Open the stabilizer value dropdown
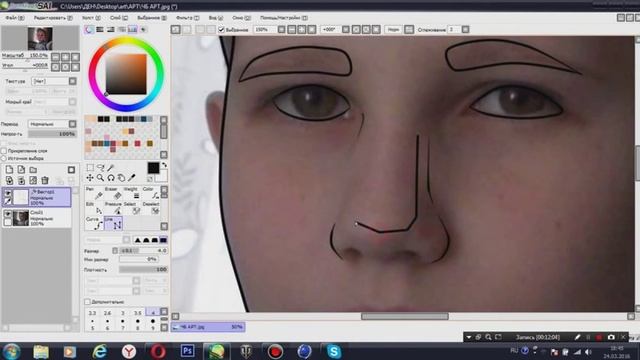This screenshot has height=360, width=640. (465, 29)
